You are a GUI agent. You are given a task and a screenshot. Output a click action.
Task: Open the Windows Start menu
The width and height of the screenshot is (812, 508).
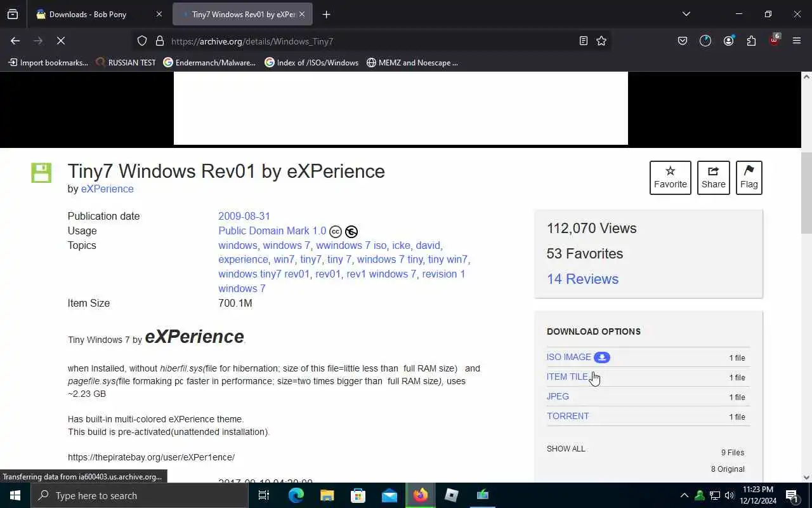15,495
